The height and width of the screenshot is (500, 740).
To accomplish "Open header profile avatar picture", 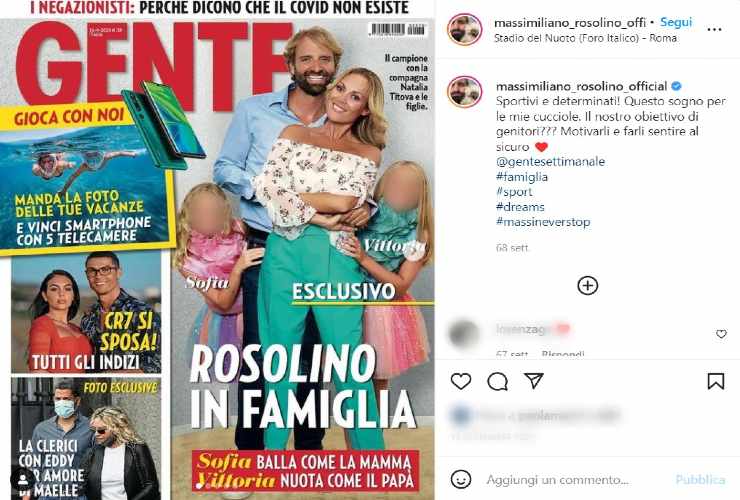I will click(464, 29).
